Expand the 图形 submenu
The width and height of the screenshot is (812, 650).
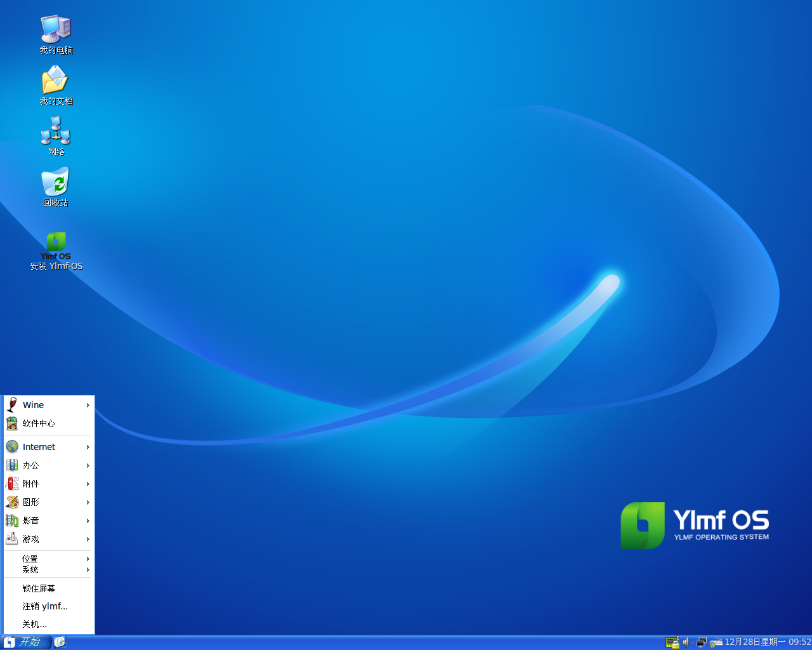[x=49, y=502]
